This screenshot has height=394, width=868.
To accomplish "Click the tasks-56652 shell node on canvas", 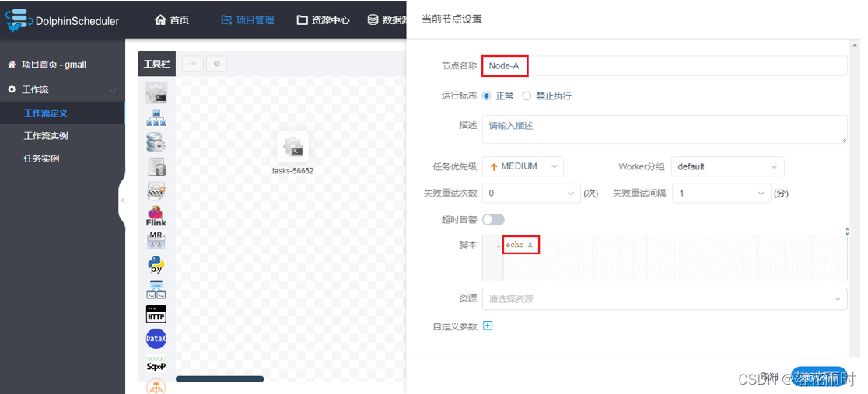I will pos(293,147).
